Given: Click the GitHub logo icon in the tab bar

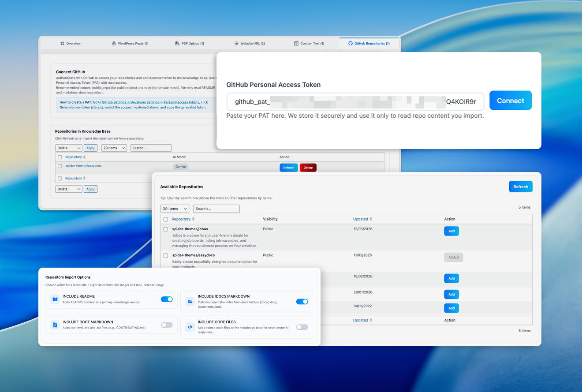Looking at the screenshot, I should pyautogui.click(x=351, y=44).
